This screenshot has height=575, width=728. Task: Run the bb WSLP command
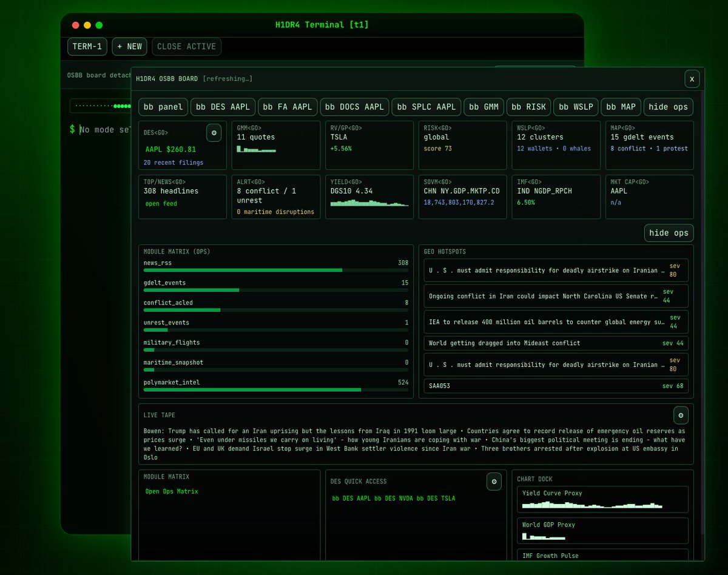tap(576, 107)
